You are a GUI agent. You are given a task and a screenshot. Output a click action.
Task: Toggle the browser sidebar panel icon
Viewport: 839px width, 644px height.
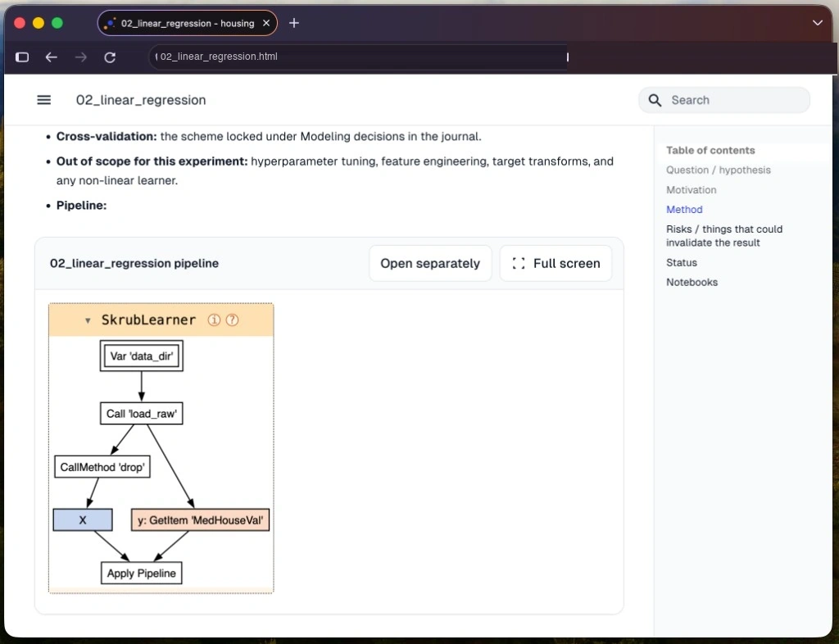22,57
